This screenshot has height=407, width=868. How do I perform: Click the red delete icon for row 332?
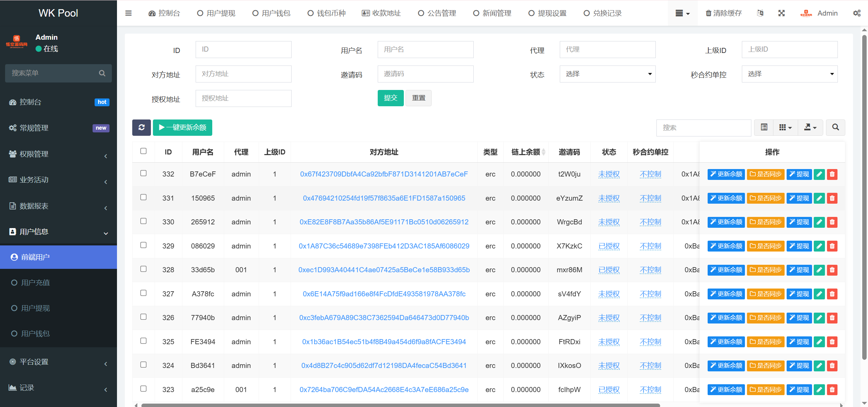832,174
